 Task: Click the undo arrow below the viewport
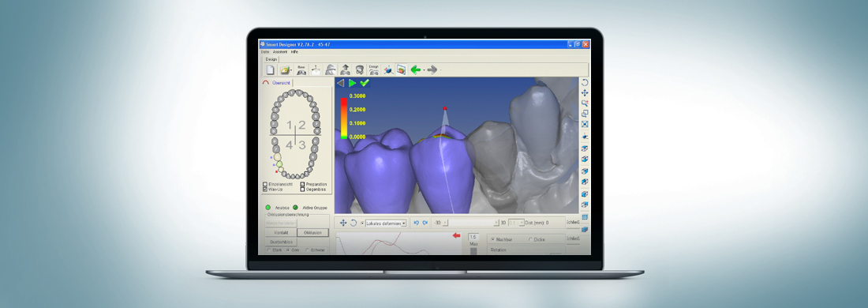tap(417, 223)
